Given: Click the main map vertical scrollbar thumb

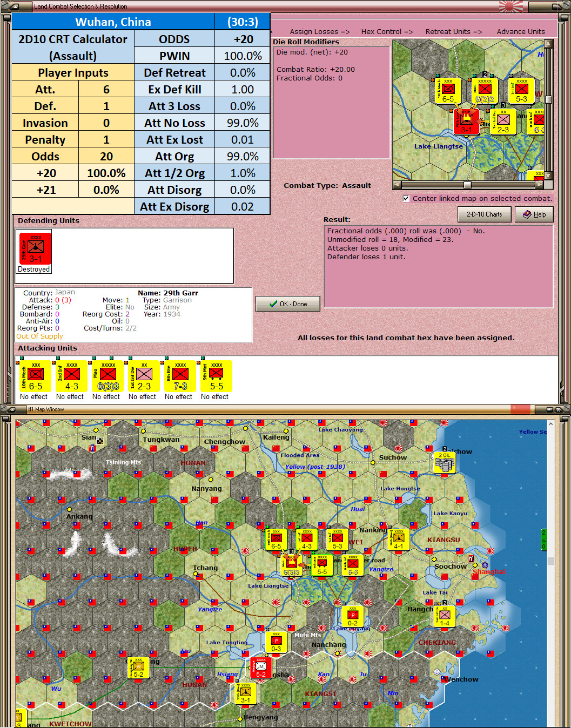Looking at the screenshot, I should pyautogui.click(x=550, y=561).
